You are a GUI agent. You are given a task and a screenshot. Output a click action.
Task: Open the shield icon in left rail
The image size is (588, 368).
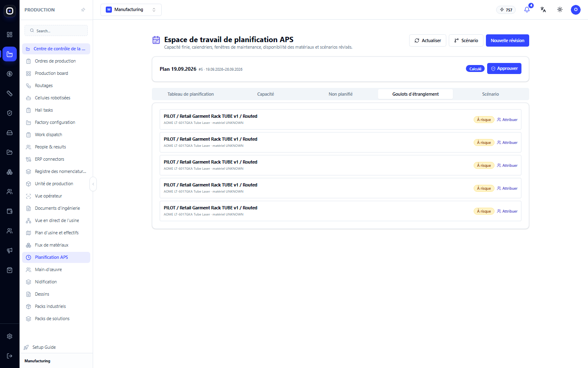[x=9, y=113]
